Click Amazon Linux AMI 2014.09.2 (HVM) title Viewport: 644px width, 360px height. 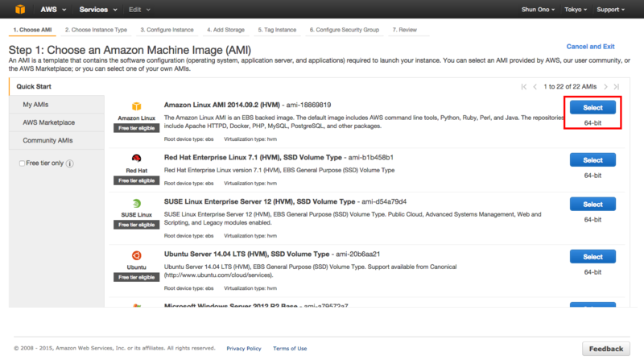coord(222,105)
